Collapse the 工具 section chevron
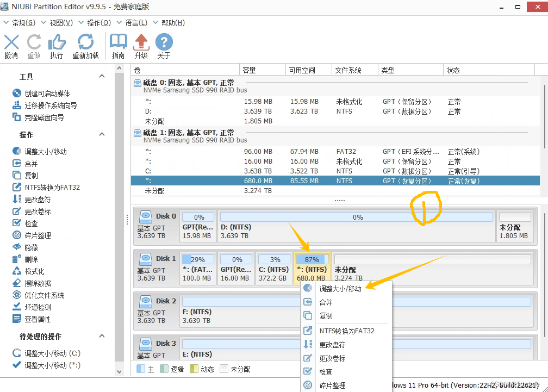This screenshot has height=392, width=548. point(102,76)
